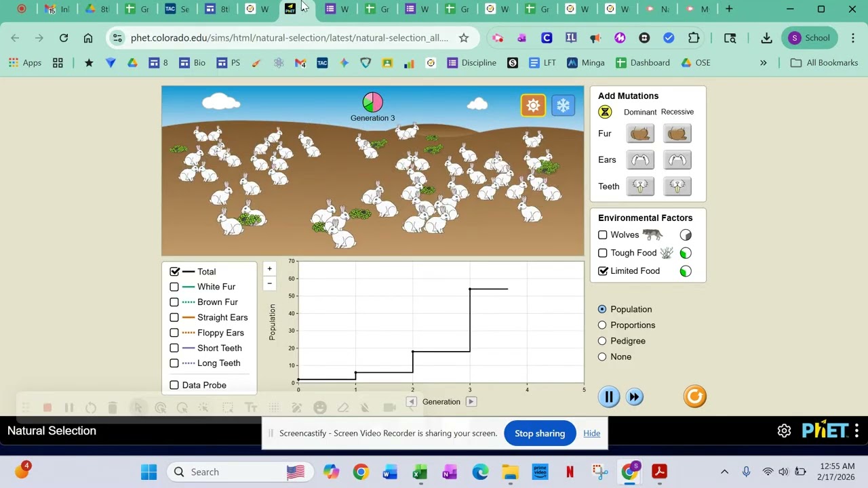Go to browser home page

pyautogui.click(x=88, y=38)
